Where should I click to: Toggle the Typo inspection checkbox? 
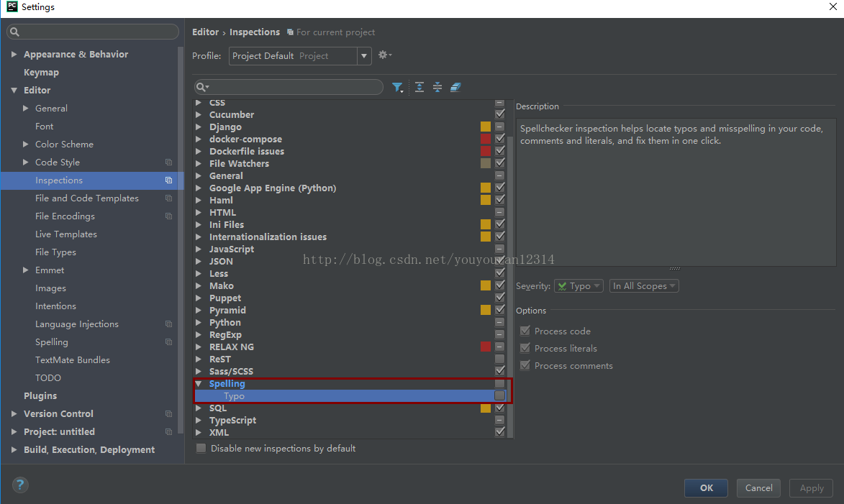pos(499,395)
